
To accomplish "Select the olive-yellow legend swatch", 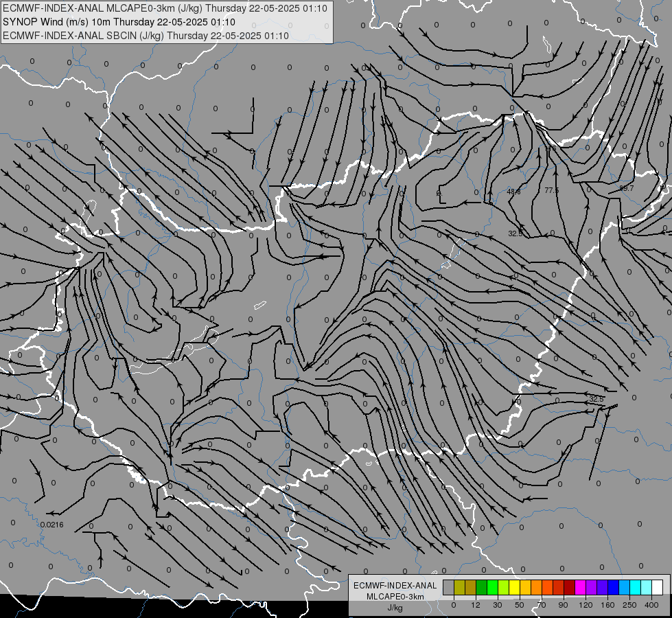I will tap(460, 587).
